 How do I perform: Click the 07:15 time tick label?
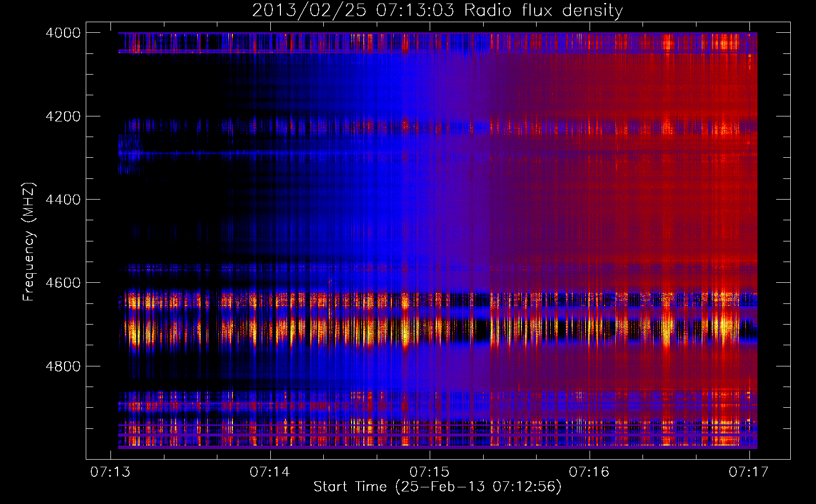point(430,472)
